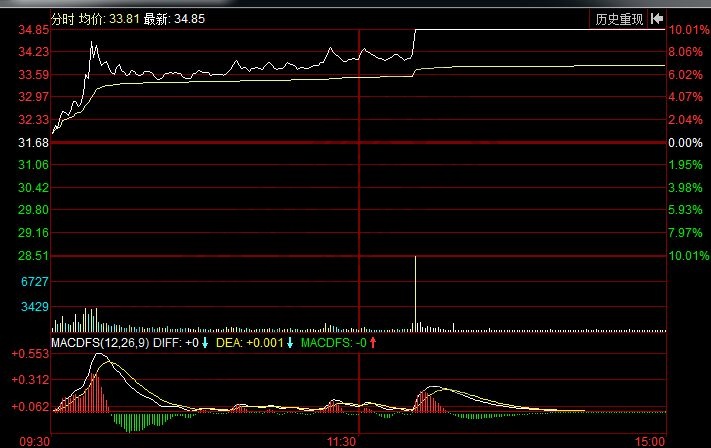Image resolution: width=711 pixels, height=448 pixels.
Task: Select the 11:30 time axis label
Action: point(343,440)
